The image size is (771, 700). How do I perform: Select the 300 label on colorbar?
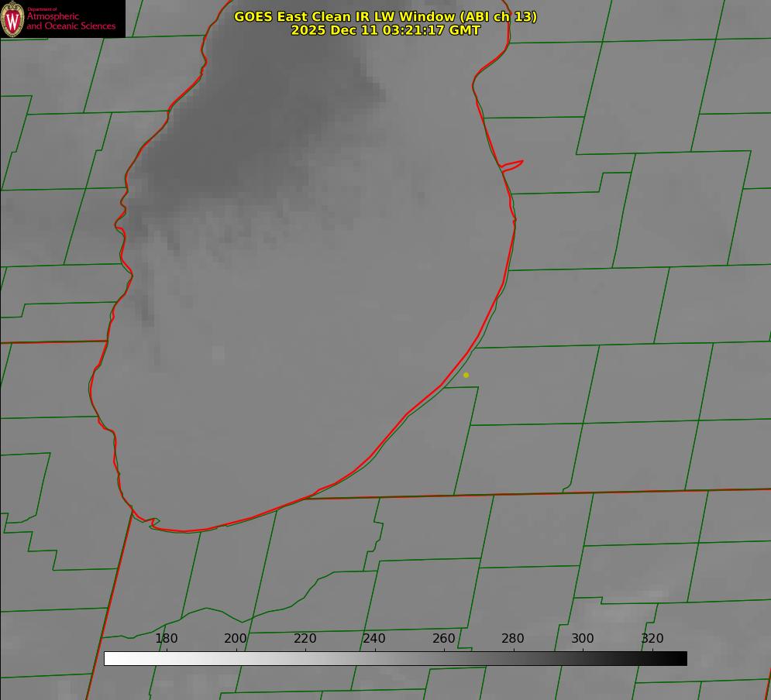[x=583, y=639]
